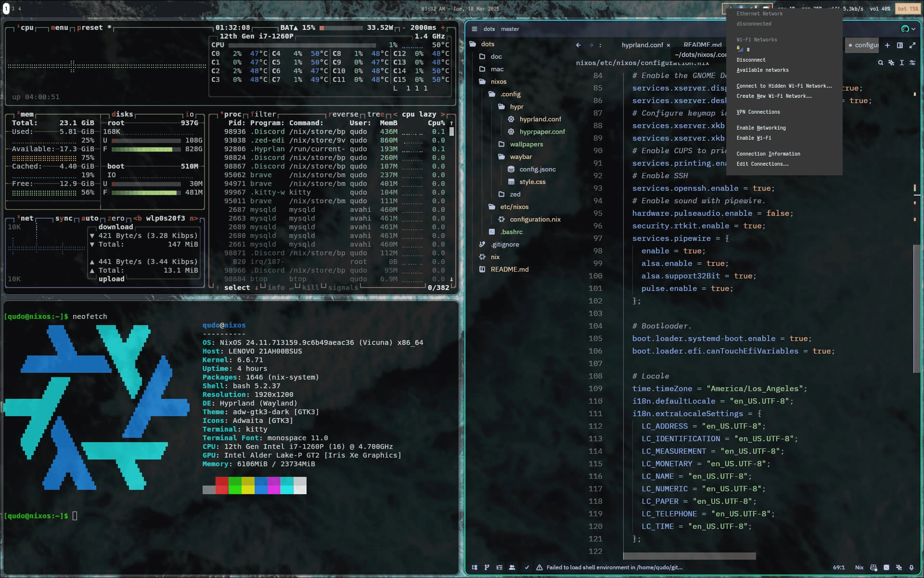Click the zoom pane expand icon

[912, 45]
